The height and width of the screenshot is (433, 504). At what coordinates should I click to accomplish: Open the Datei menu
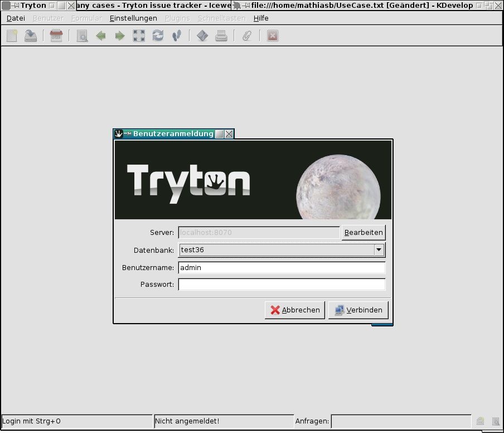(16, 18)
